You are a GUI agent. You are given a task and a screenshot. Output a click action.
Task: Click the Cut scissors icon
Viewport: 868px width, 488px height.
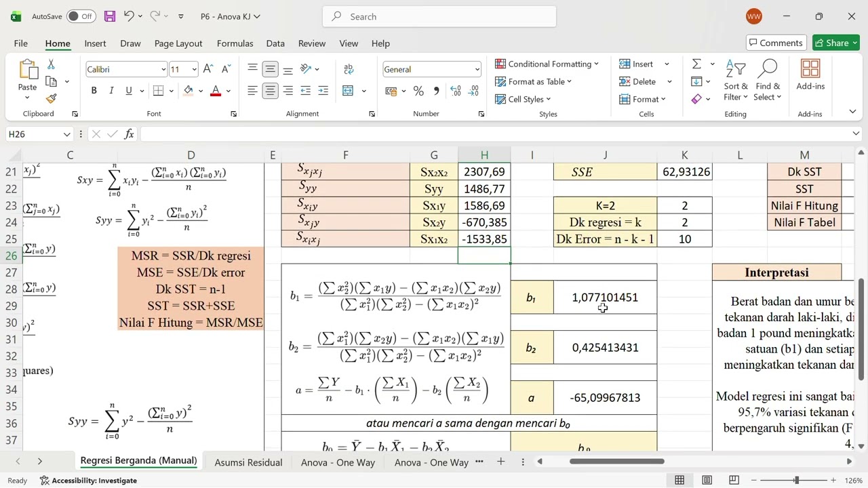pos(51,64)
